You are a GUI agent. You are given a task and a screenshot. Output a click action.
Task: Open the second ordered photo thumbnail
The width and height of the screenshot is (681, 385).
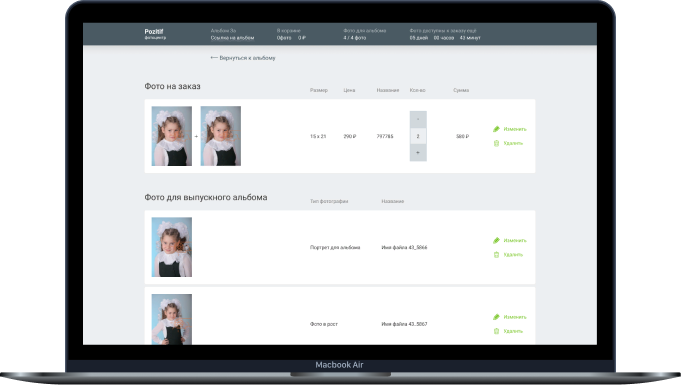[x=221, y=136]
